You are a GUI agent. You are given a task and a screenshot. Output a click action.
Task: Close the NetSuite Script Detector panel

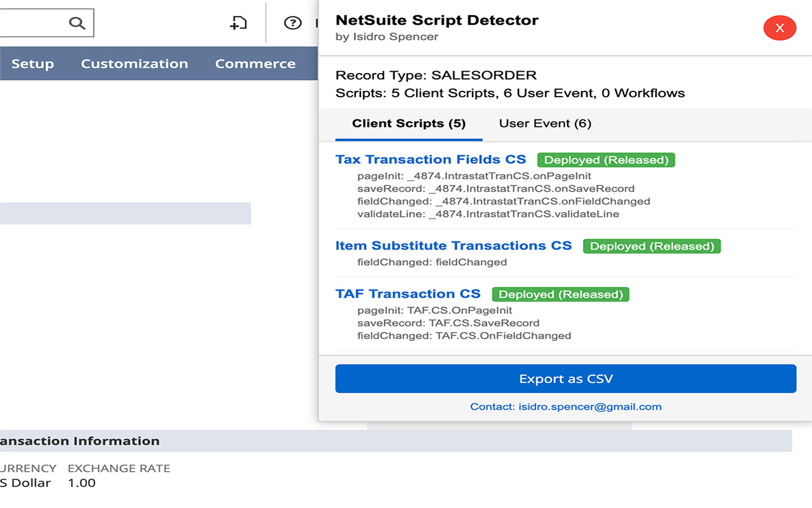pos(780,28)
